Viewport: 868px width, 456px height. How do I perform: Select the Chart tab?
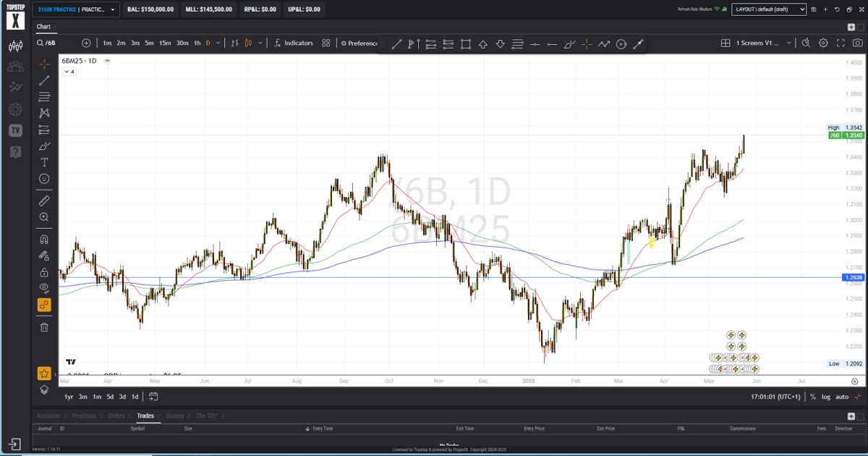click(x=43, y=27)
